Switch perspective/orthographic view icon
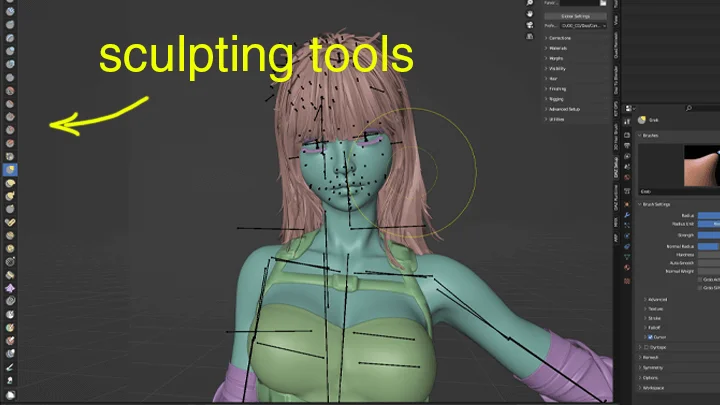 [x=530, y=36]
